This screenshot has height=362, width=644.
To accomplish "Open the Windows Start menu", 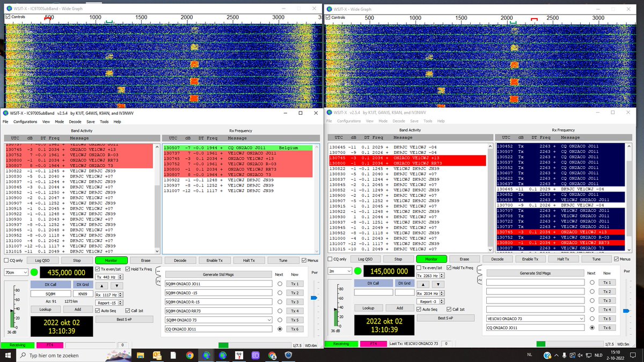I will point(9,355).
